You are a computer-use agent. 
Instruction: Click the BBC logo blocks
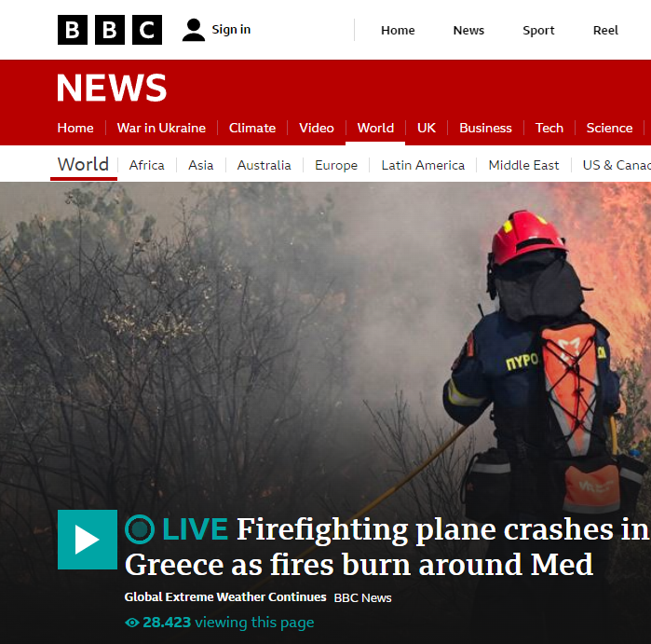pyautogui.click(x=110, y=30)
